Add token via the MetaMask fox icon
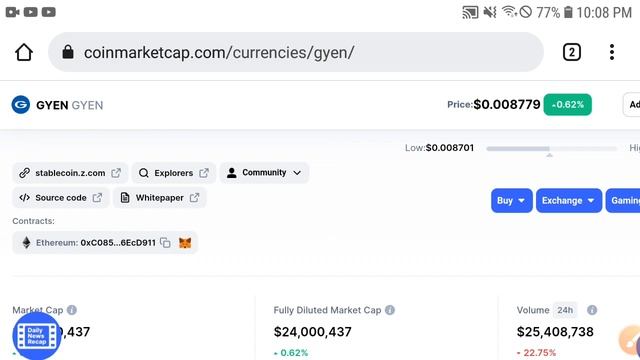640x360 pixels. tap(185, 242)
